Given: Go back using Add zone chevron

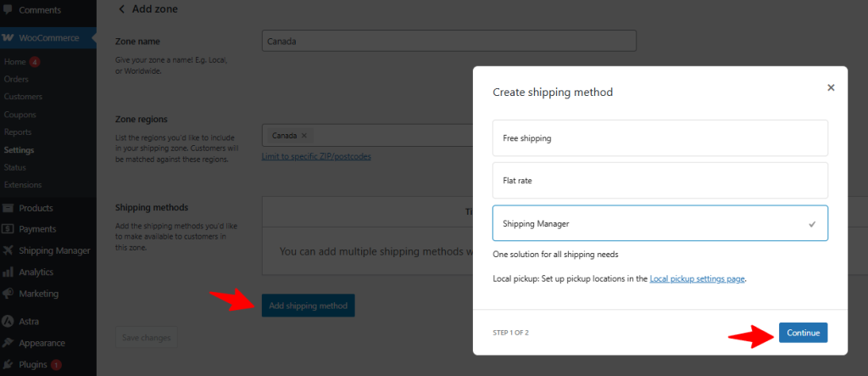Looking at the screenshot, I should click(121, 8).
